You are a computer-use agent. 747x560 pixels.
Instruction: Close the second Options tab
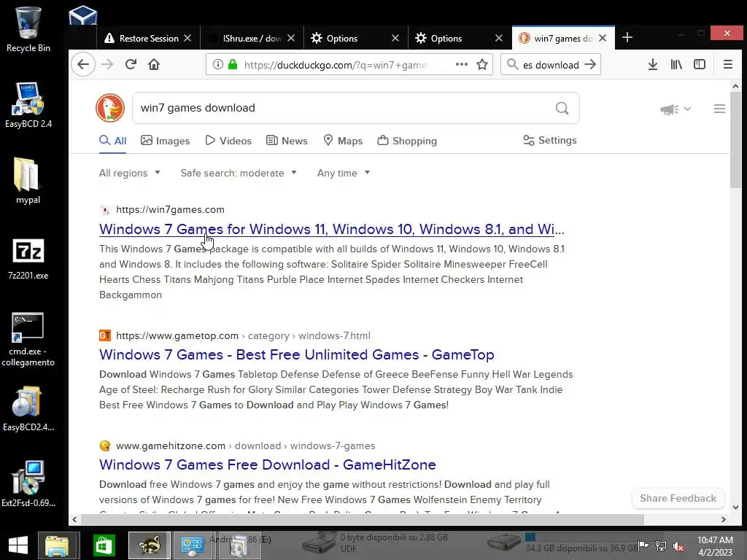(x=499, y=38)
